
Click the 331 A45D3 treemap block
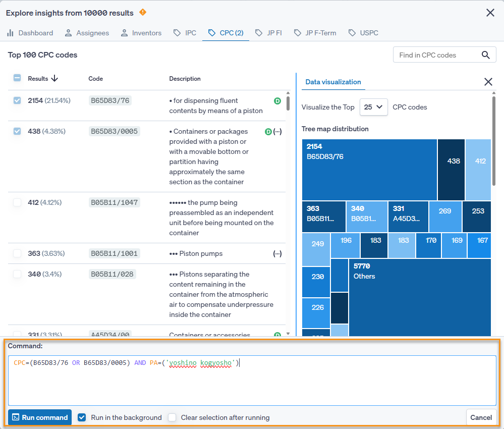coord(408,217)
